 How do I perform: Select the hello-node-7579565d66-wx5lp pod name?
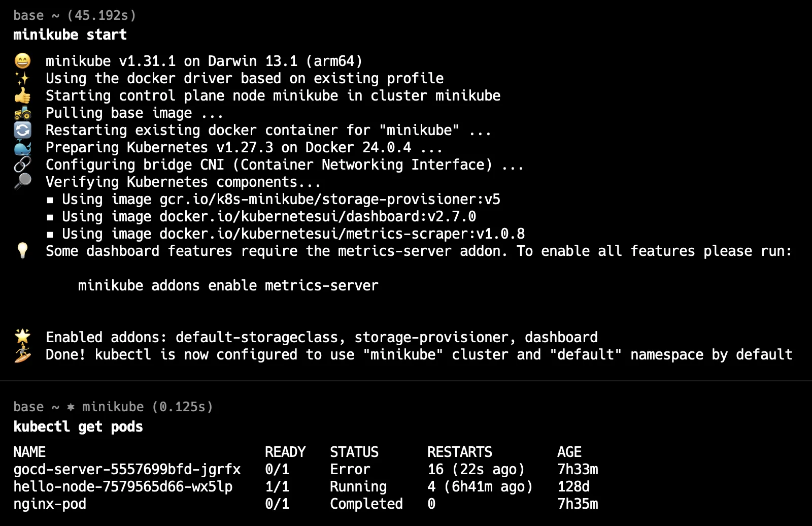point(123,487)
